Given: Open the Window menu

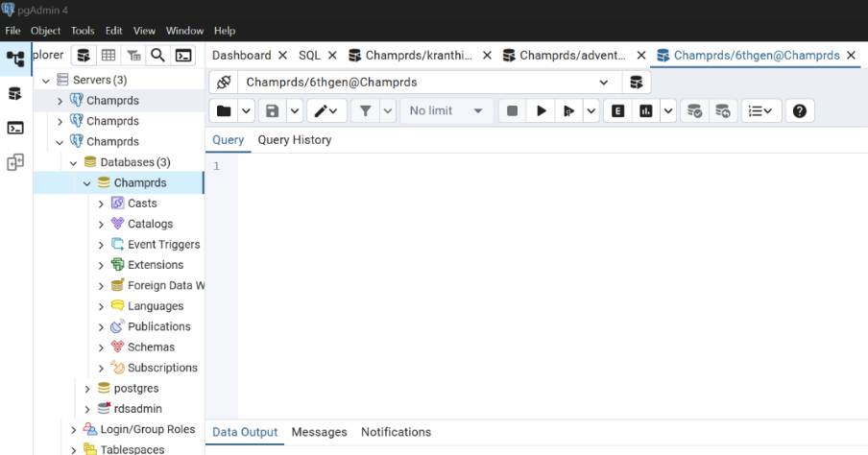Looking at the screenshot, I should [x=184, y=31].
